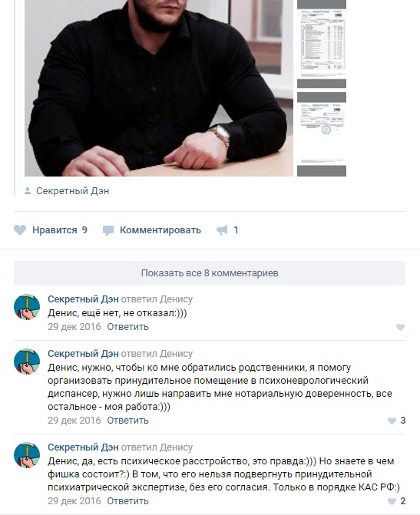420x515 pixels.
Task: Click the Комментировать button
Action: point(160,230)
